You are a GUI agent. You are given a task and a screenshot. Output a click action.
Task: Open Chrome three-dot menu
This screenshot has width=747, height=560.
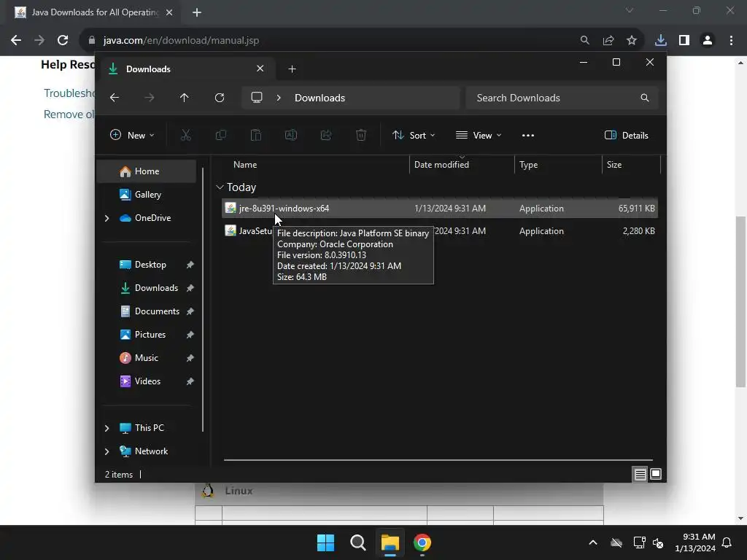point(731,41)
